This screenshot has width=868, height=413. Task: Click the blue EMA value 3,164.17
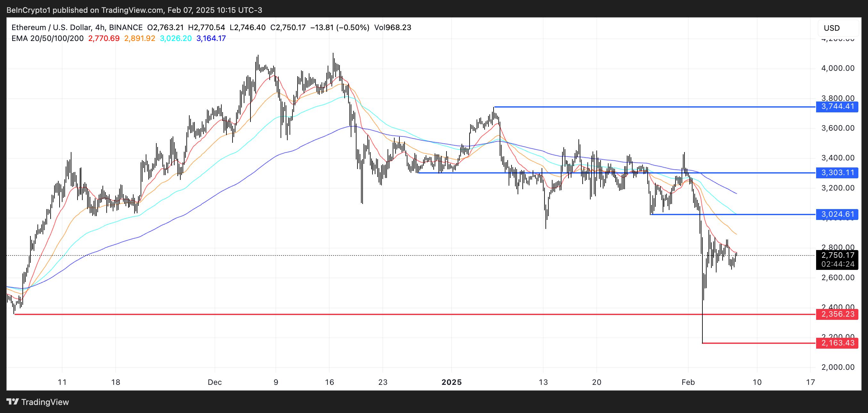click(211, 38)
